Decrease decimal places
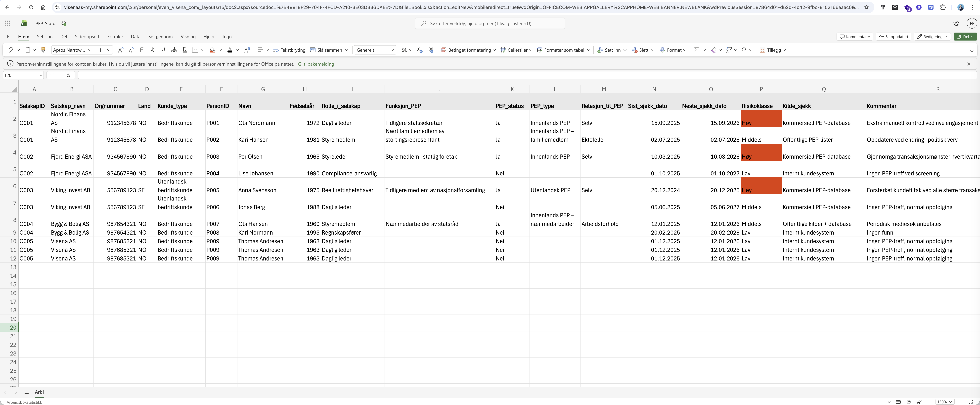The image size is (980, 405). [x=420, y=50]
